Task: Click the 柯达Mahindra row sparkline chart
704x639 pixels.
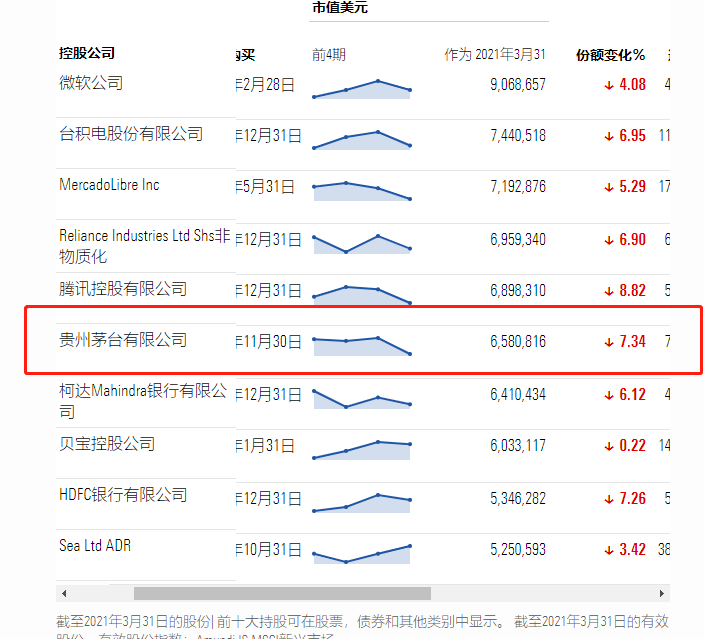Action: tap(362, 399)
